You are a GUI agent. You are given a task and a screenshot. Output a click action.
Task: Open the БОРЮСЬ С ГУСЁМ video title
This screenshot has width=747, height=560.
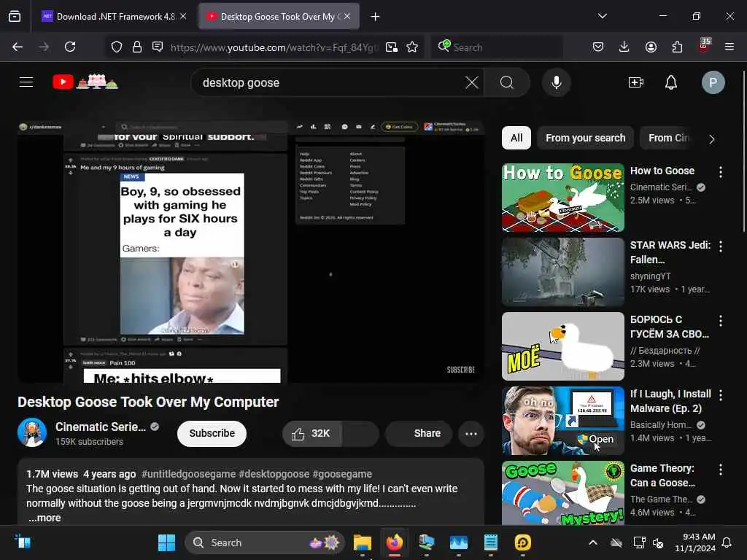(x=670, y=327)
